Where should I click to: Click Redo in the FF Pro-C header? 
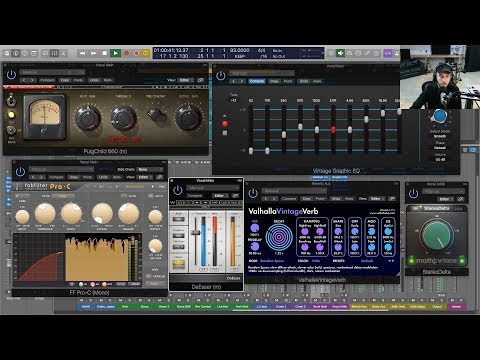click(117, 177)
